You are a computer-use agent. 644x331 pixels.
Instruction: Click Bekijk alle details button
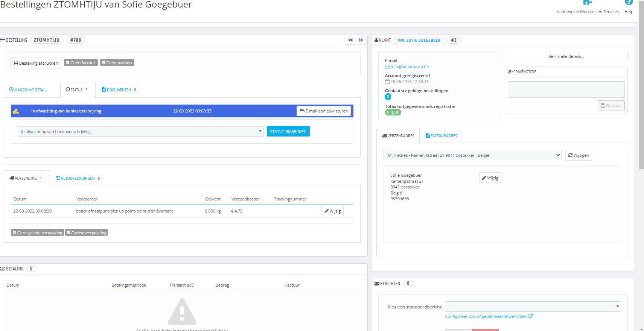coord(566,56)
